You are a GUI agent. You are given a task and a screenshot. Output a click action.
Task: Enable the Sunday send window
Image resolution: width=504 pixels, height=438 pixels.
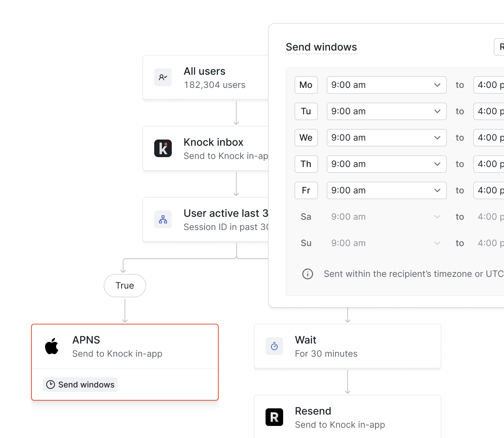(x=306, y=243)
